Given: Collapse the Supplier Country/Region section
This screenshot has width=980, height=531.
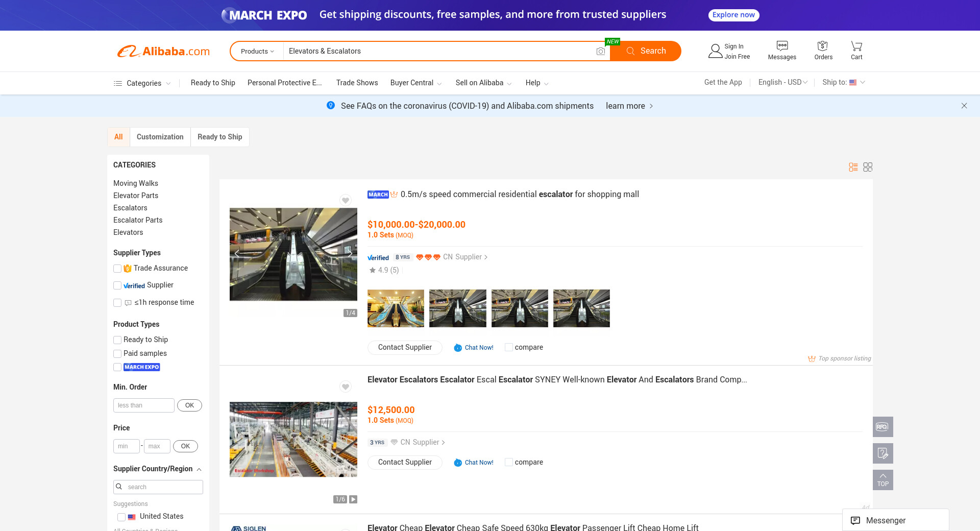Looking at the screenshot, I should tap(199, 469).
